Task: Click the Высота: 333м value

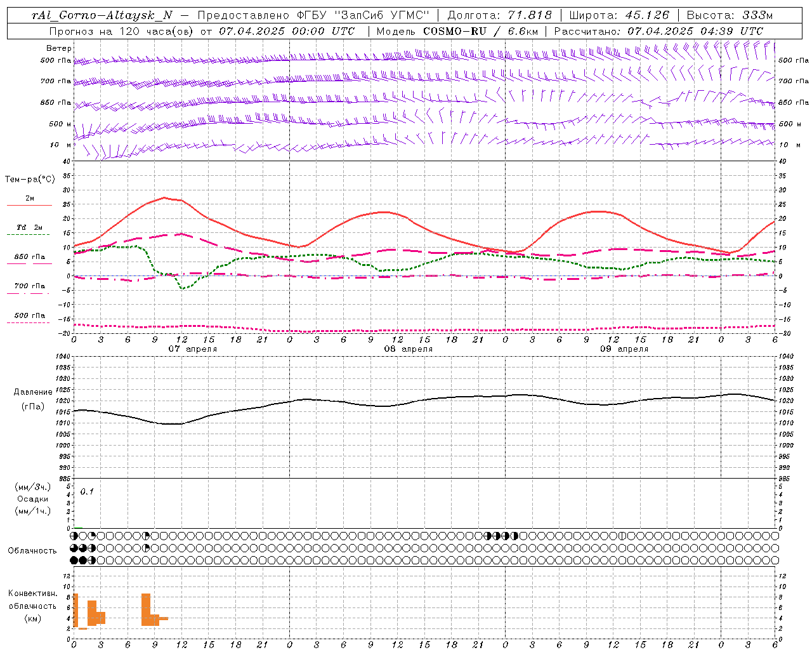Action: [x=730, y=15]
